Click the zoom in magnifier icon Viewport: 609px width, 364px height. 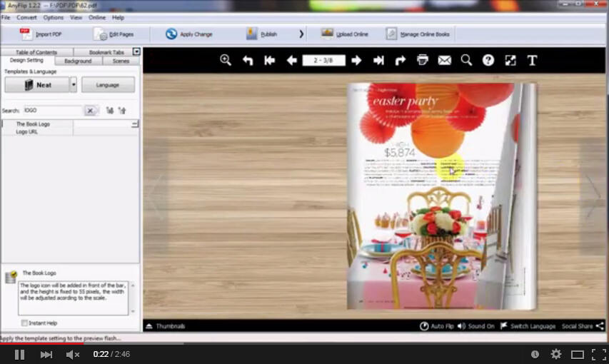point(226,61)
